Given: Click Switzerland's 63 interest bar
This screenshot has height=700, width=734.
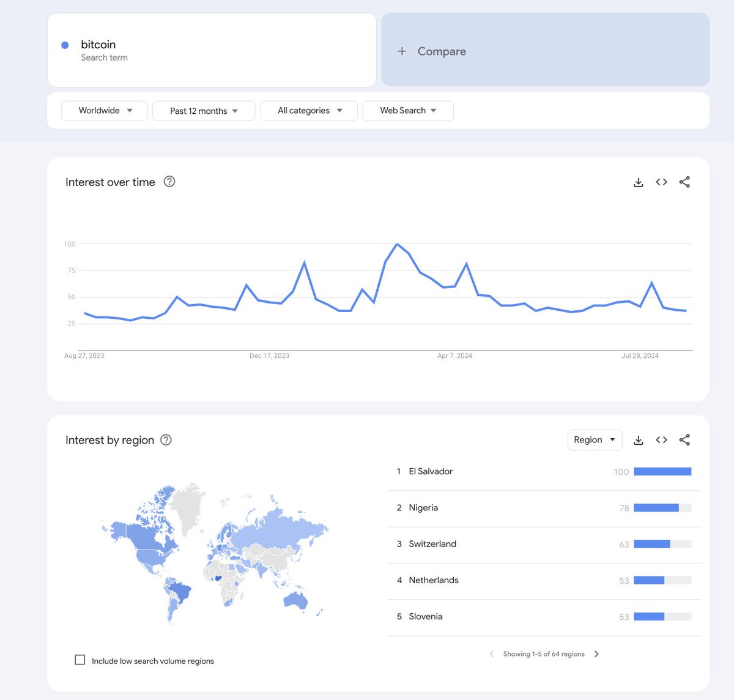Looking at the screenshot, I should [662, 544].
